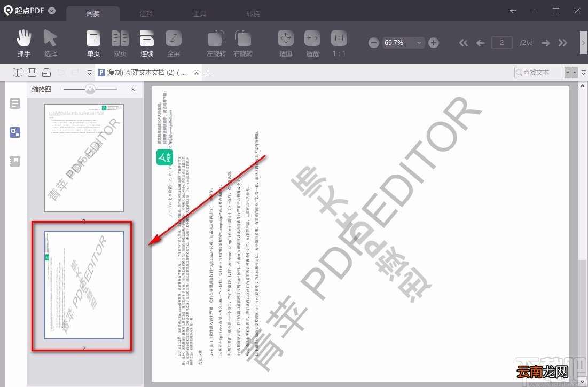Image resolution: width=588 pixels, height=387 pixels.
Task: Click the redo arrow
Action: click(x=75, y=72)
